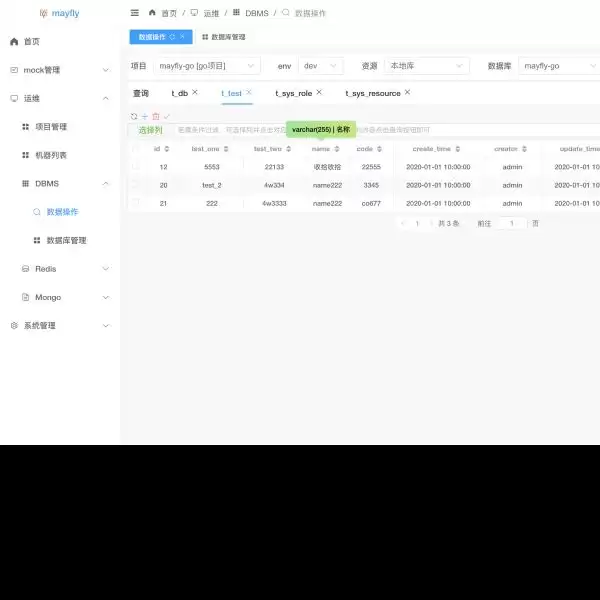
Task: Click the cell containing test_2
Action: (212, 185)
